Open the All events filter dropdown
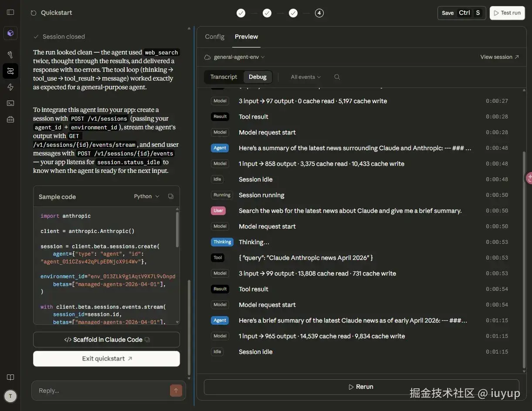Viewport: 532px width, 411px height. [306, 77]
